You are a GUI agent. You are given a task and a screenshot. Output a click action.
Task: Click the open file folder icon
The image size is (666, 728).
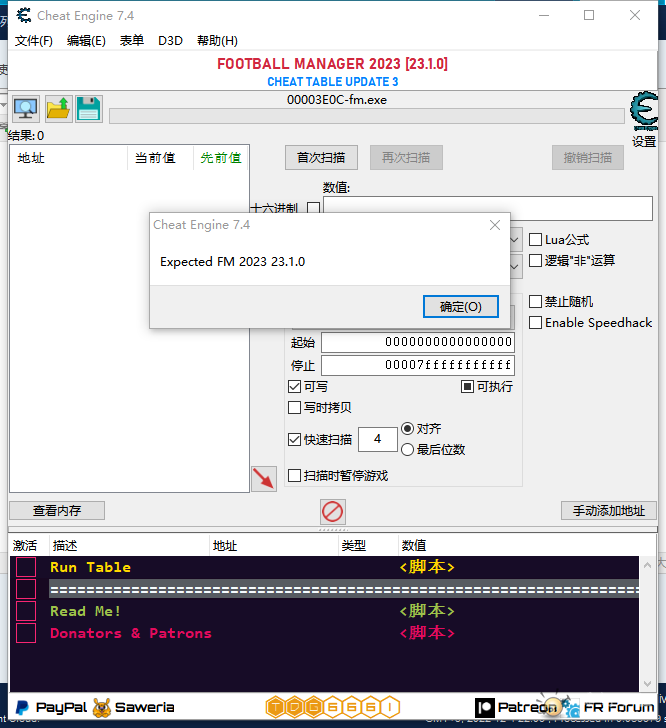(59, 109)
